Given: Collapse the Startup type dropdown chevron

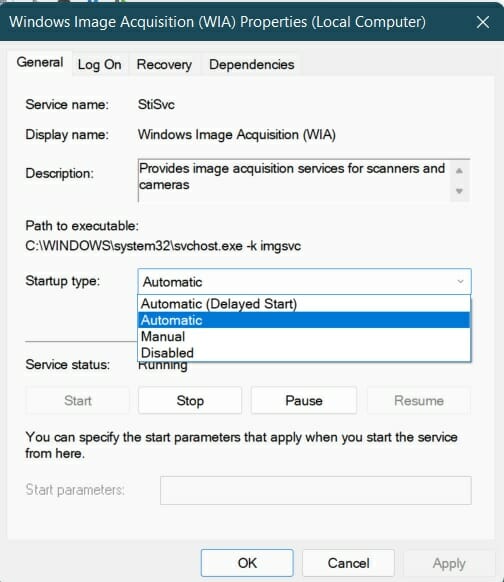Looking at the screenshot, I should (x=460, y=281).
